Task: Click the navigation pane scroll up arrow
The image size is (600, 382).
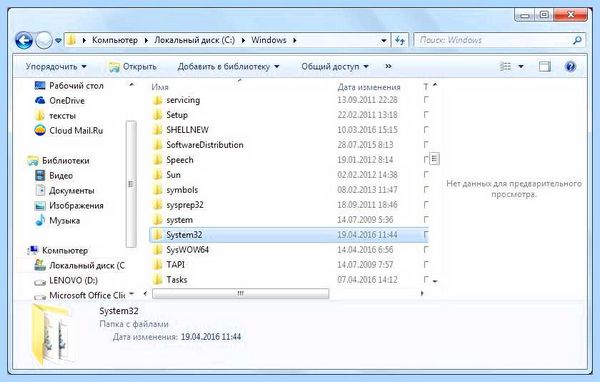Action: (131, 85)
